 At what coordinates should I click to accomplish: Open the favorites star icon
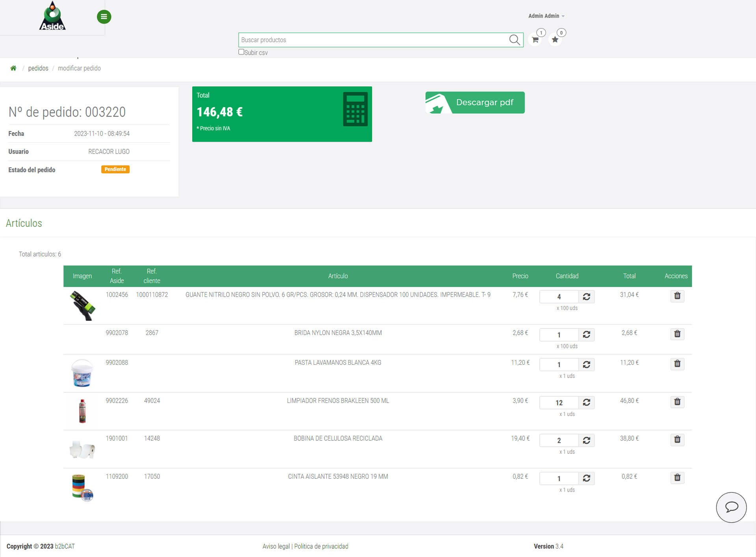(555, 40)
